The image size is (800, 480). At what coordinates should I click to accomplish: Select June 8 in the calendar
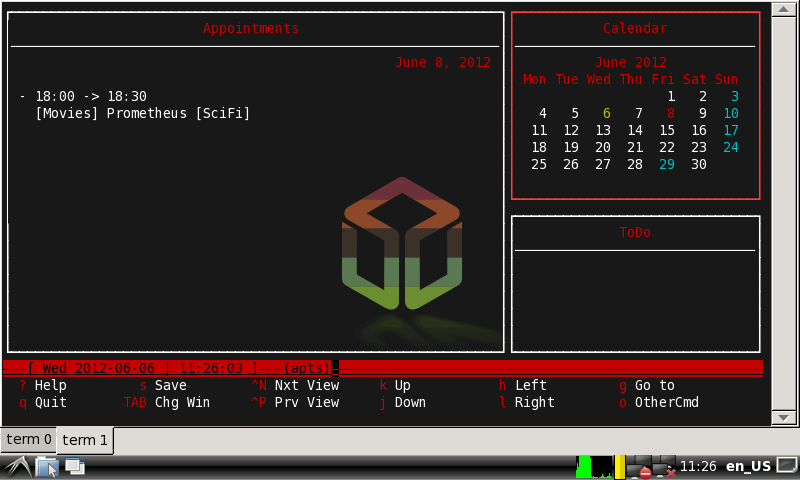670,113
